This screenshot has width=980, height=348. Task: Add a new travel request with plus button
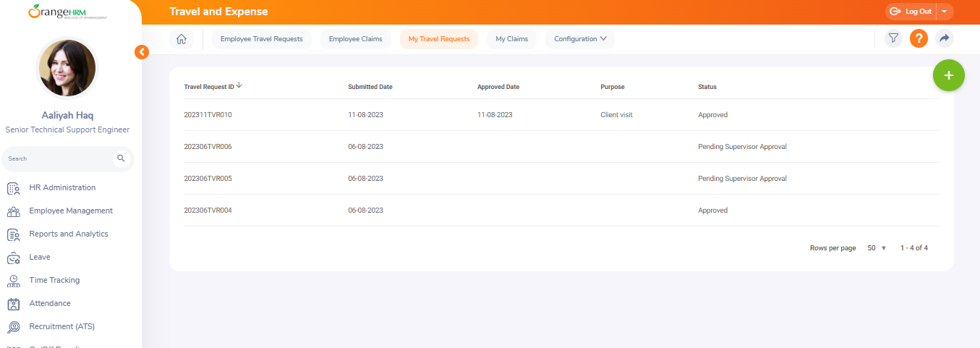tap(949, 75)
